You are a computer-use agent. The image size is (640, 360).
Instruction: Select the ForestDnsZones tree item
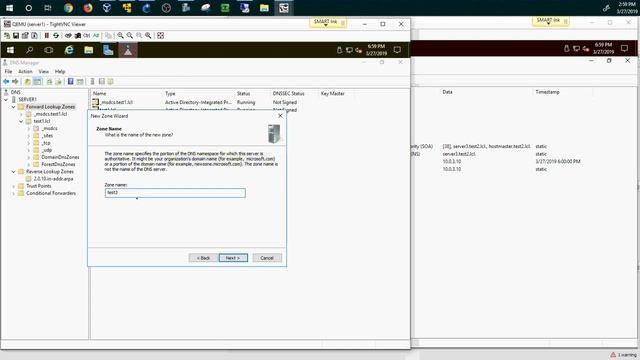click(58, 164)
